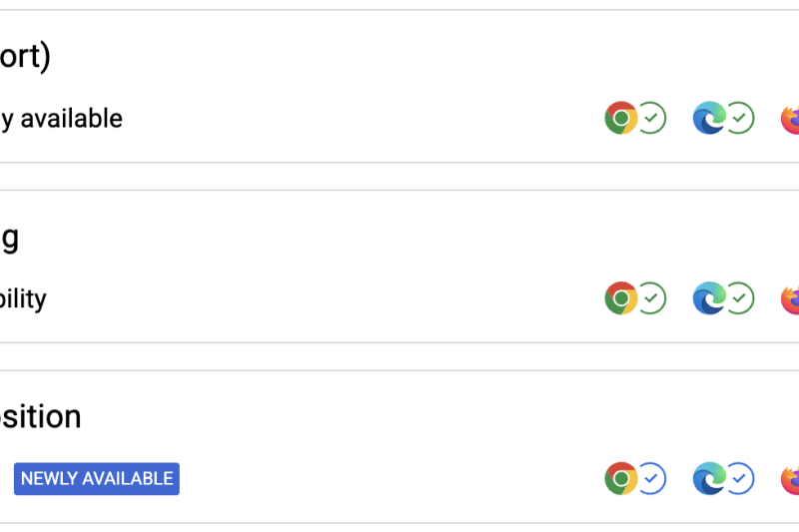This screenshot has width=799, height=532.
Task: Select the Edge icon in the 'bility' row
Action: click(709, 297)
